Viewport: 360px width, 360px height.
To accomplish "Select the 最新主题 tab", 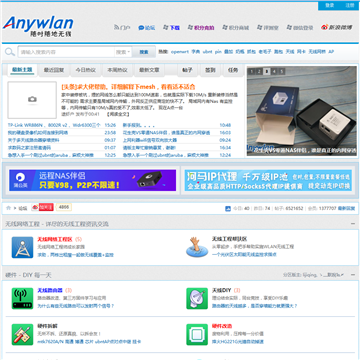I will click(x=22, y=70).
